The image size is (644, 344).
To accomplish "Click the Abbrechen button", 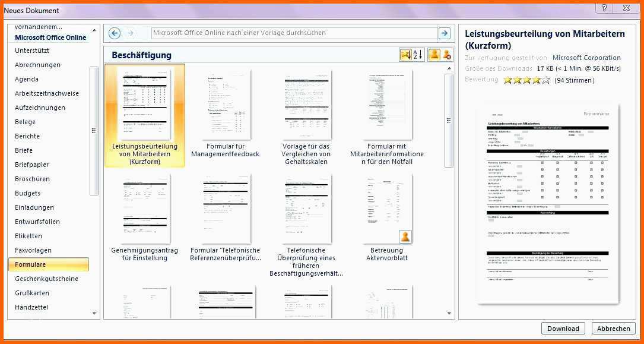I will click(614, 329).
